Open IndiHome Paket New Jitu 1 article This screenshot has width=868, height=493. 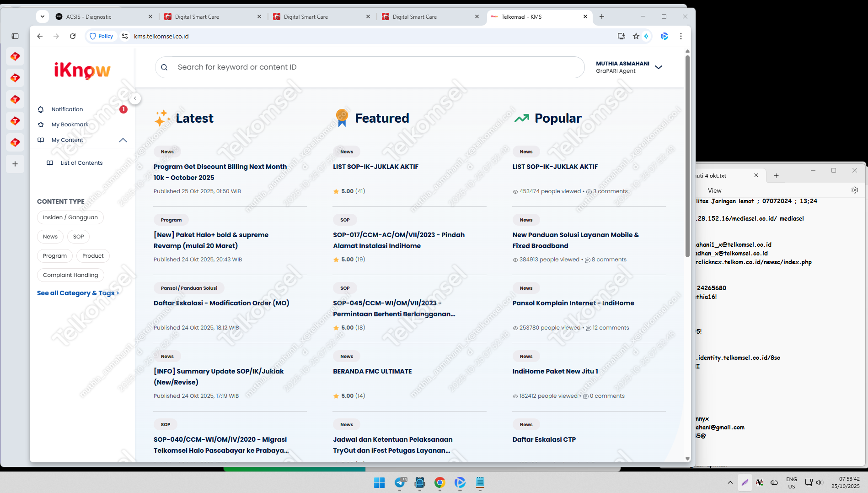click(555, 371)
